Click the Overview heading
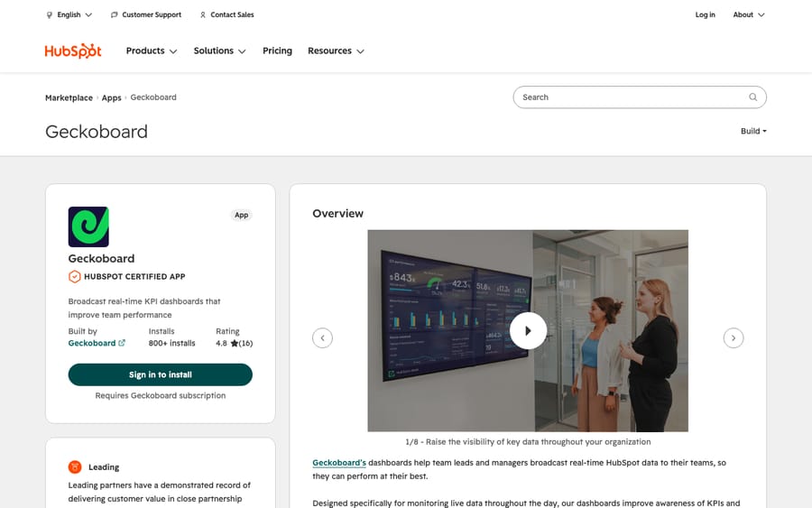The image size is (812, 508). pyautogui.click(x=337, y=213)
